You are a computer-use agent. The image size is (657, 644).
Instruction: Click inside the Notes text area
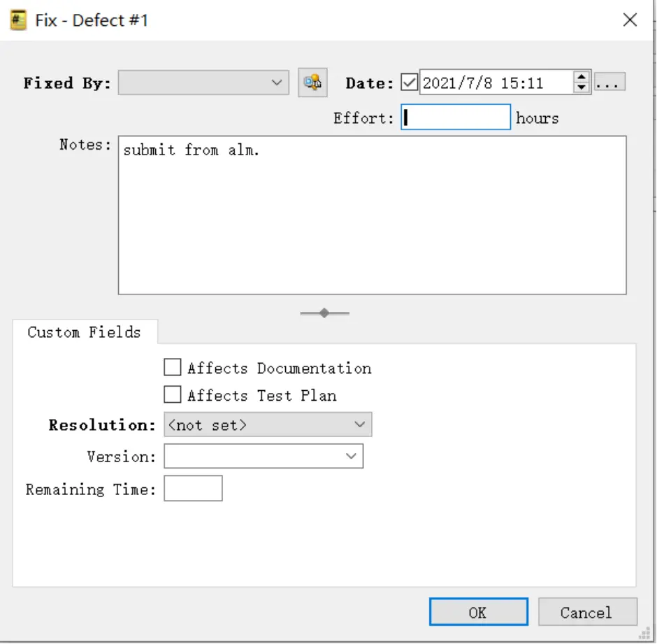[372, 215]
